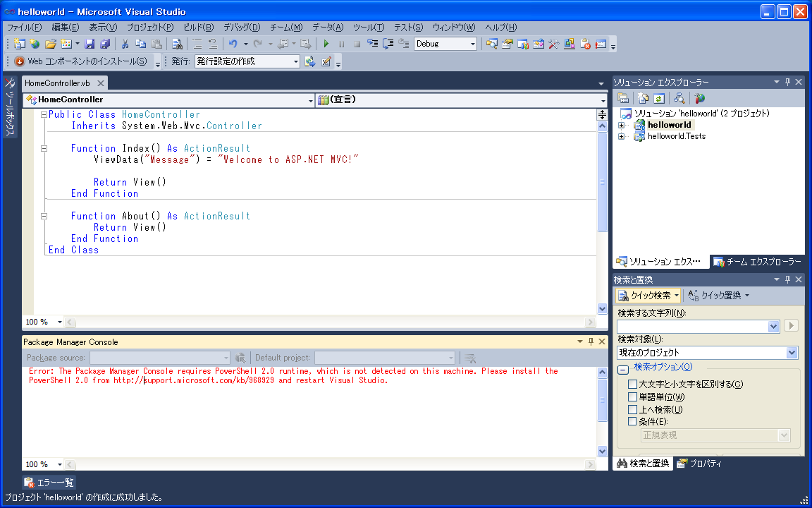The image size is (812, 508).
Task: Click the Save All icon
Action: point(105,44)
